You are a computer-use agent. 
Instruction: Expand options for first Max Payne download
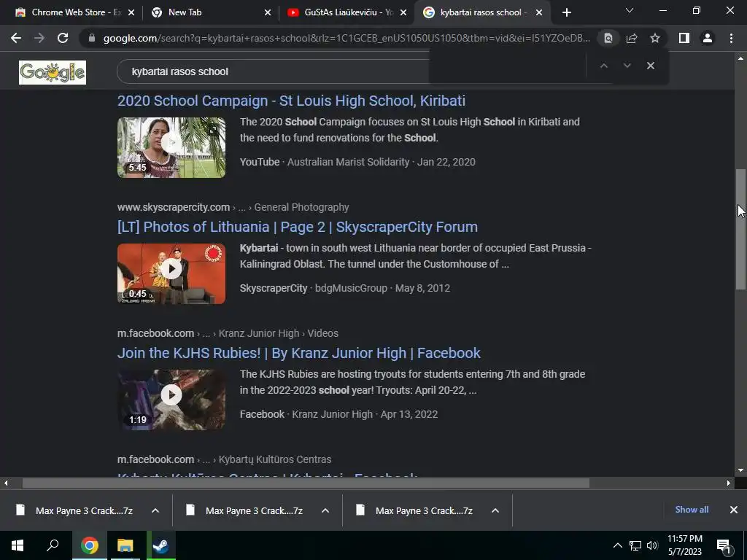click(x=155, y=510)
